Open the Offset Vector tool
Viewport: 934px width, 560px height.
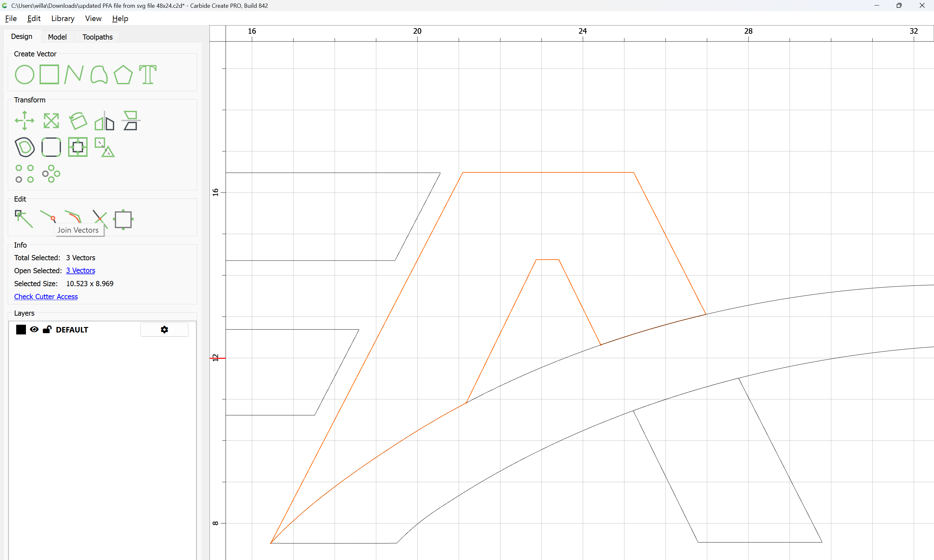point(25,147)
